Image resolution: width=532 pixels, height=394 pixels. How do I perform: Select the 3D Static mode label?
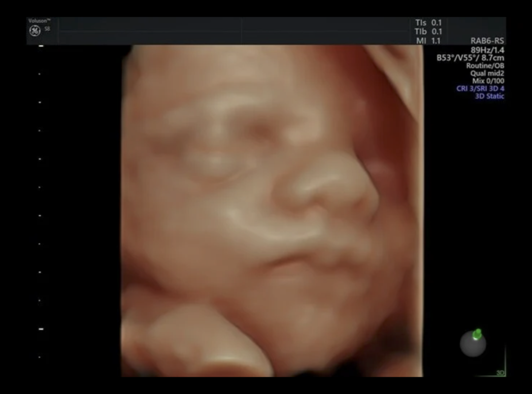[x=489, y=96]
